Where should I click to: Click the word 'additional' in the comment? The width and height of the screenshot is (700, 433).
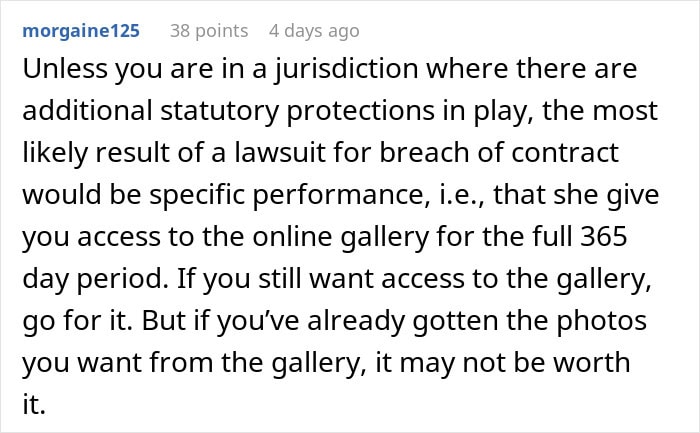(88, 110)
